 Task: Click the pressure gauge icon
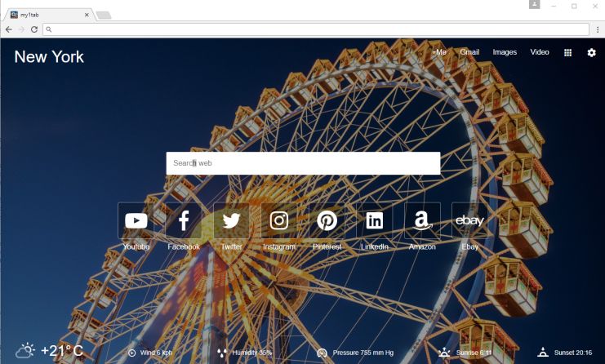click(323, 353)
